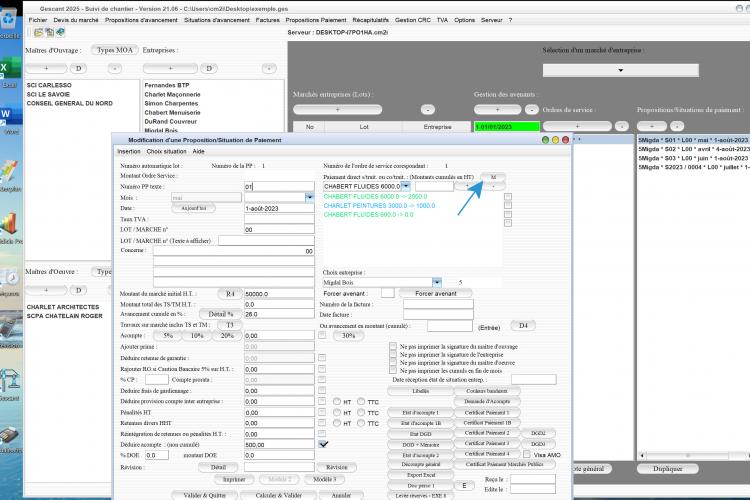This screenshot has width=750, height=500.
Task: Open the Devis du marché menu
Action: click(x=76, y=20)
